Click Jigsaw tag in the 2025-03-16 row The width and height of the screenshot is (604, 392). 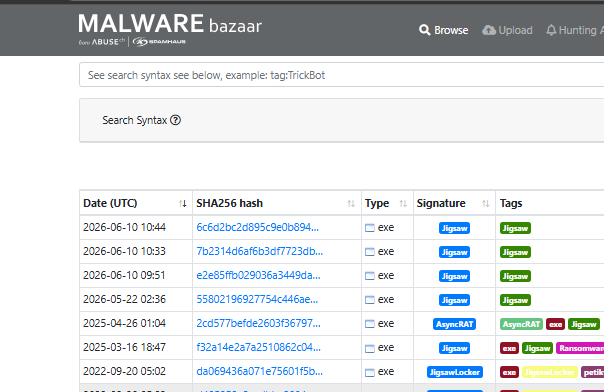pyautogui.click(x=537, y=348)
